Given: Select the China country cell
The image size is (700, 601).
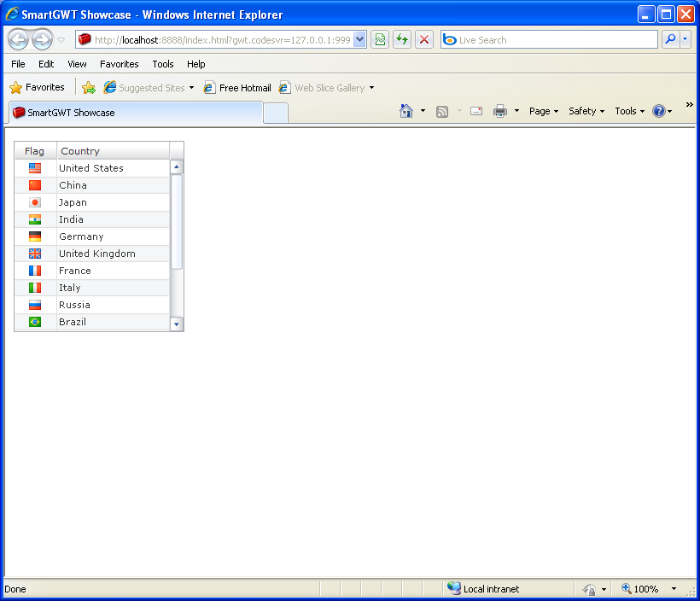Looking at the screenshot, I should click(114, 185).
